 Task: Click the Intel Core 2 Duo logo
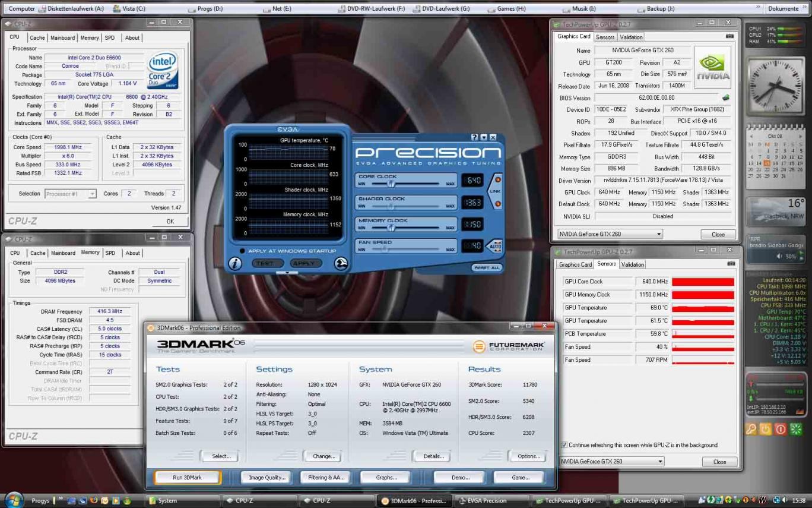(163, 71)
